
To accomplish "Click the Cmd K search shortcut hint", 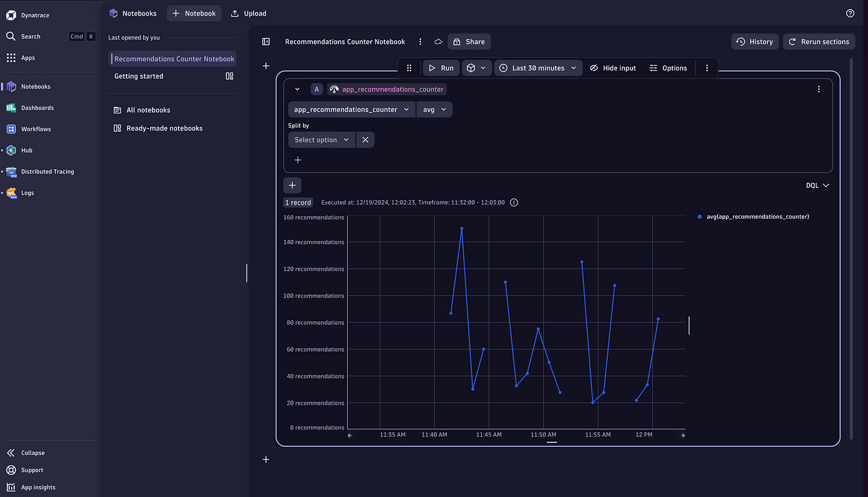I will click(x=82, y=37).
